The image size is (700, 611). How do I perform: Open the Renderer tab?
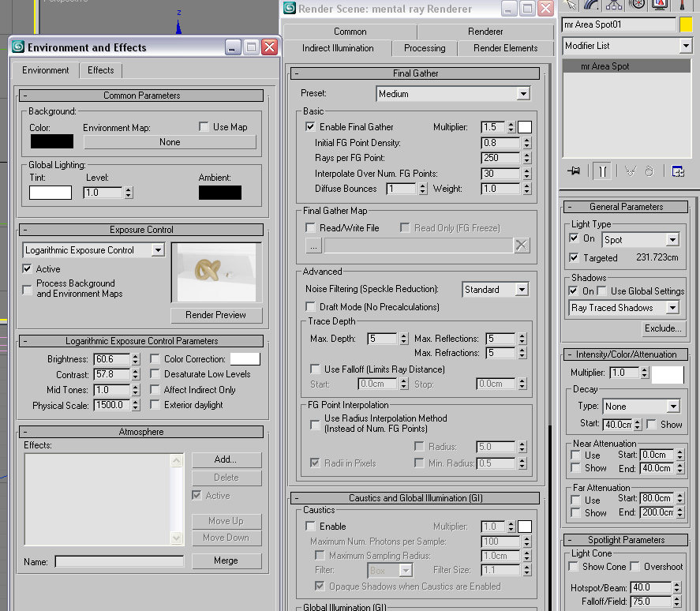point(485,32)
